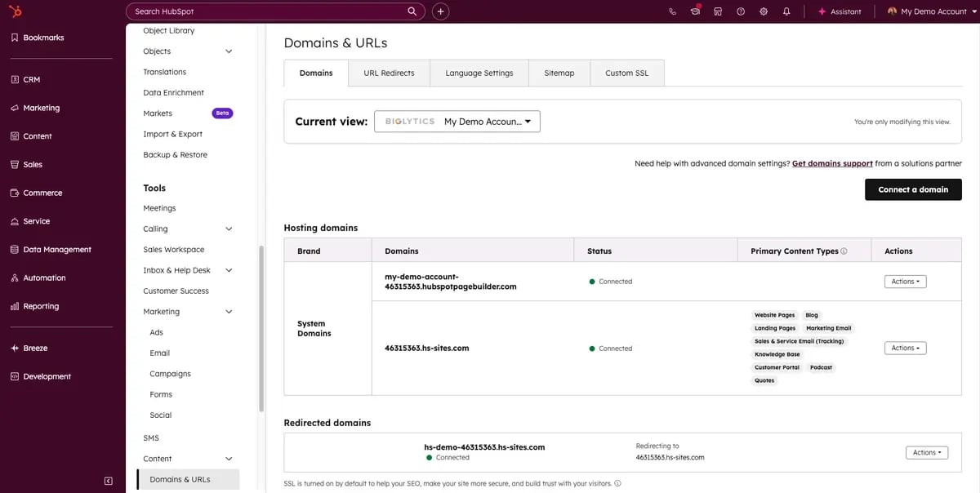Open SMS settings
Viewport: 980px width, 493px height.
(151, 438)
